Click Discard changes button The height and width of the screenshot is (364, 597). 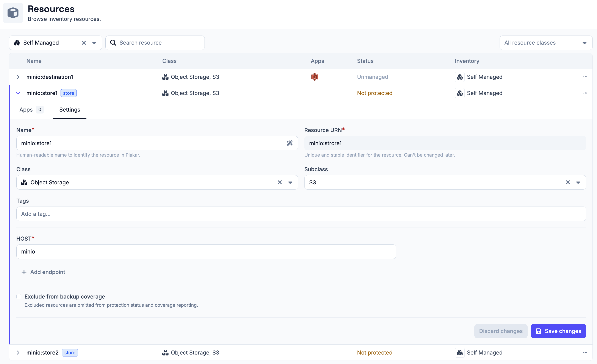501,331
